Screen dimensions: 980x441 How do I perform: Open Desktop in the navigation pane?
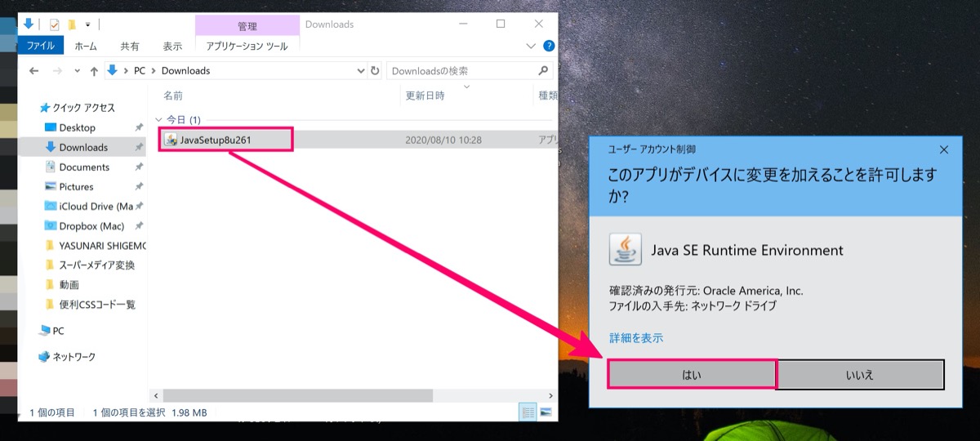[78, 127]
